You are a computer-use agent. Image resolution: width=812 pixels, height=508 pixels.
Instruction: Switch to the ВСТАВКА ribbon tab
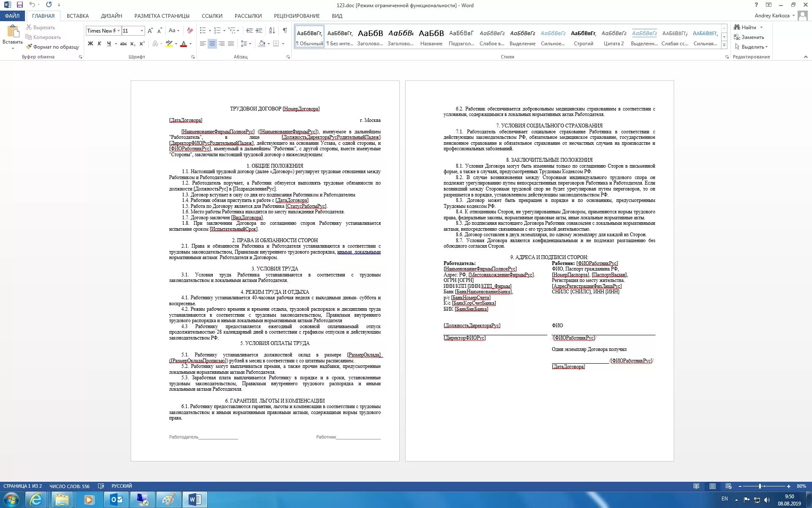pos(78,16)
